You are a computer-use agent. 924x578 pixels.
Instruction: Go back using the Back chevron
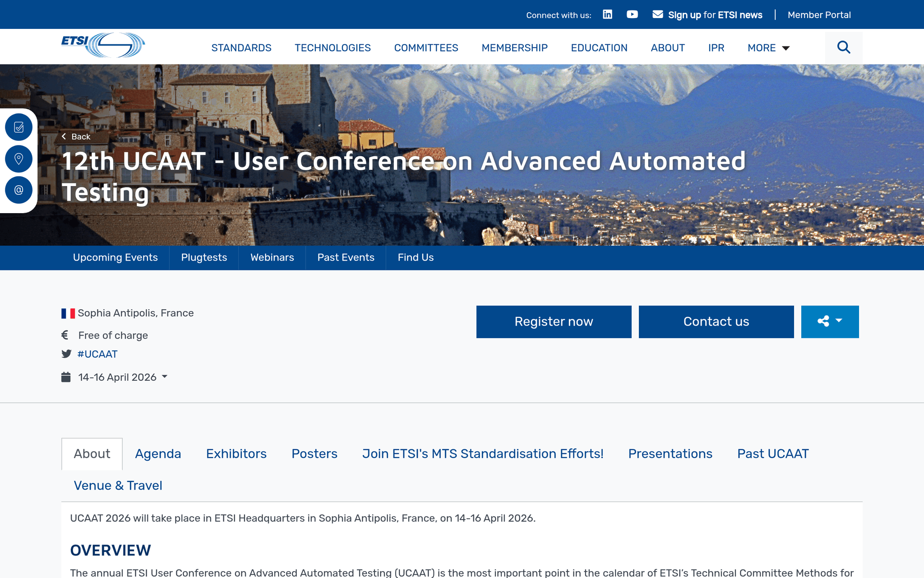(x=76, y=137)
